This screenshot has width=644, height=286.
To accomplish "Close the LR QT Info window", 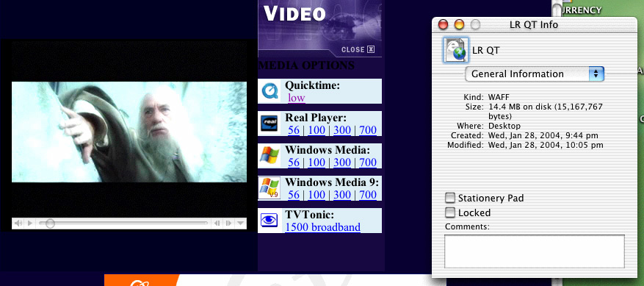I will 443,25.
